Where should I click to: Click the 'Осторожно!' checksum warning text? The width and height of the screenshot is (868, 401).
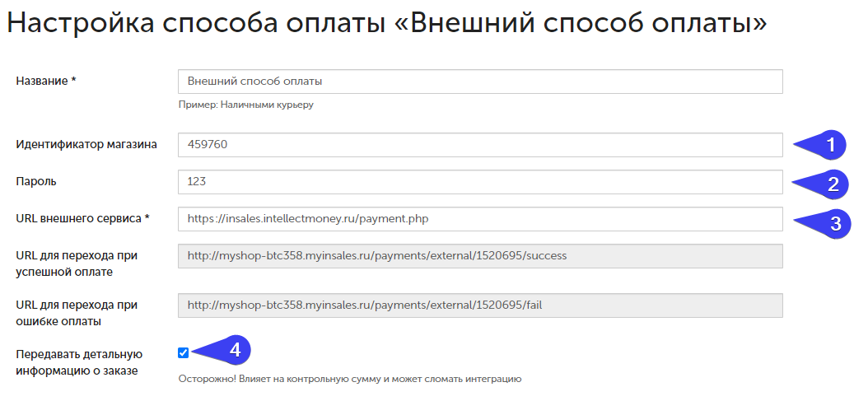(350, 380)
